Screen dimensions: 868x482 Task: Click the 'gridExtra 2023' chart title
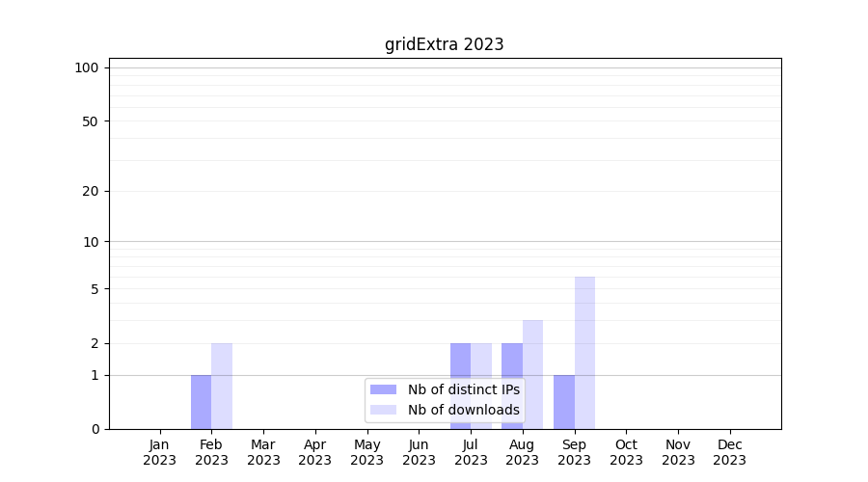tap(444, 44)
